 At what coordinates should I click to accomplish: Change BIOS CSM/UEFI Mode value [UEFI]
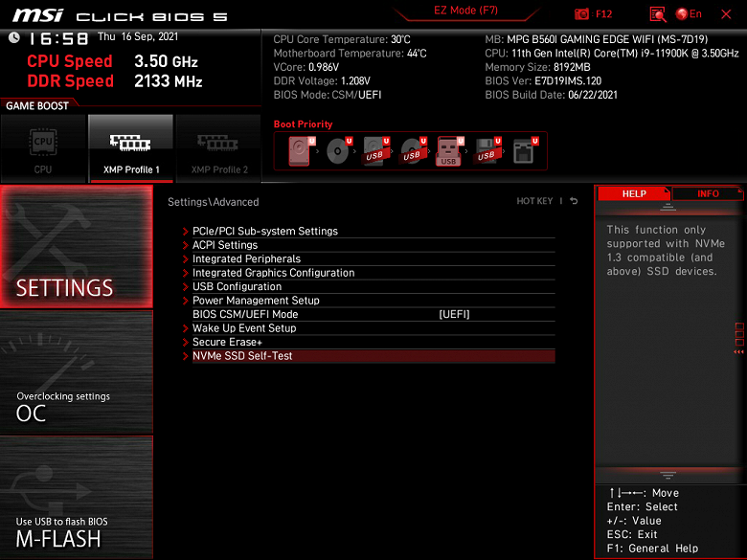[x=454, y=314]
